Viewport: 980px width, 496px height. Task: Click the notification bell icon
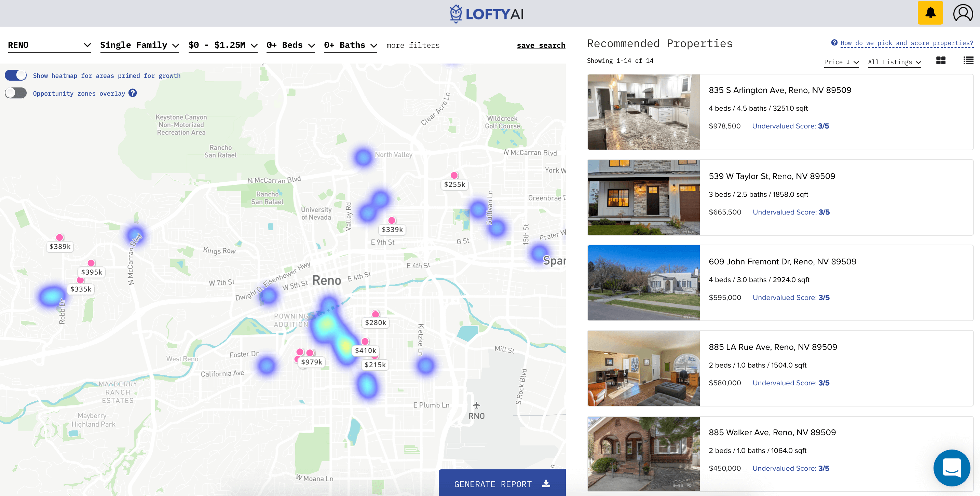pos(930,13)
